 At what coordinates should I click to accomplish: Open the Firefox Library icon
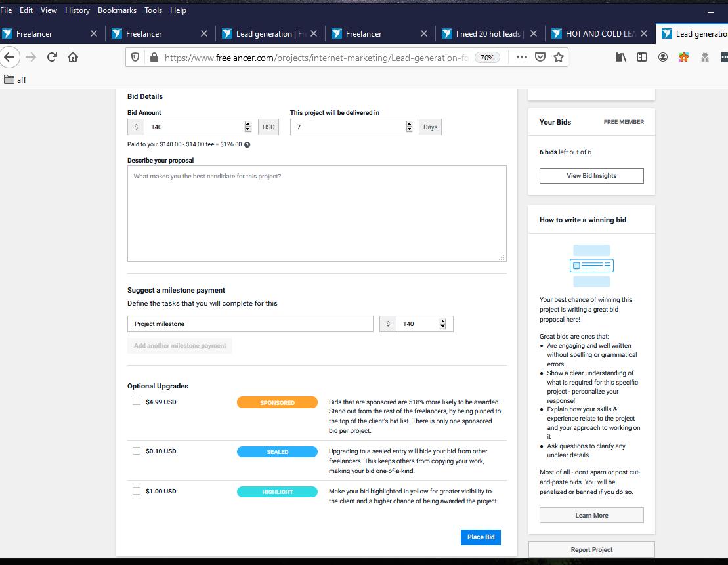621,57
